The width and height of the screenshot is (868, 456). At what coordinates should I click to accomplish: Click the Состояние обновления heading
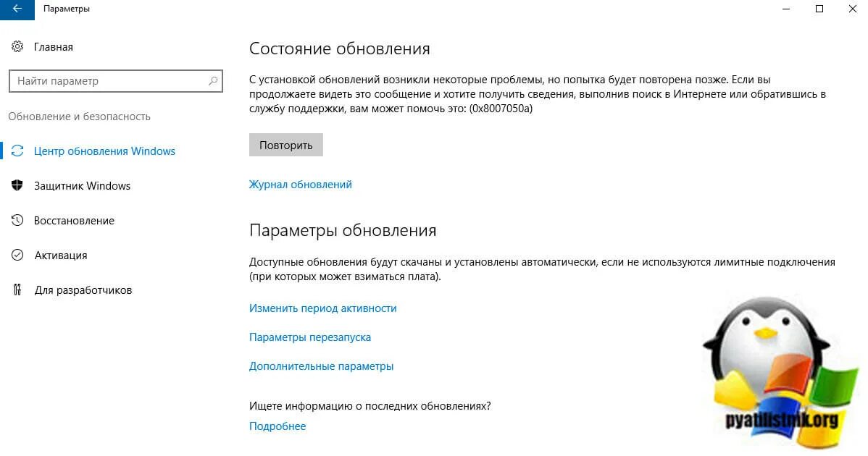click(339, 48)
